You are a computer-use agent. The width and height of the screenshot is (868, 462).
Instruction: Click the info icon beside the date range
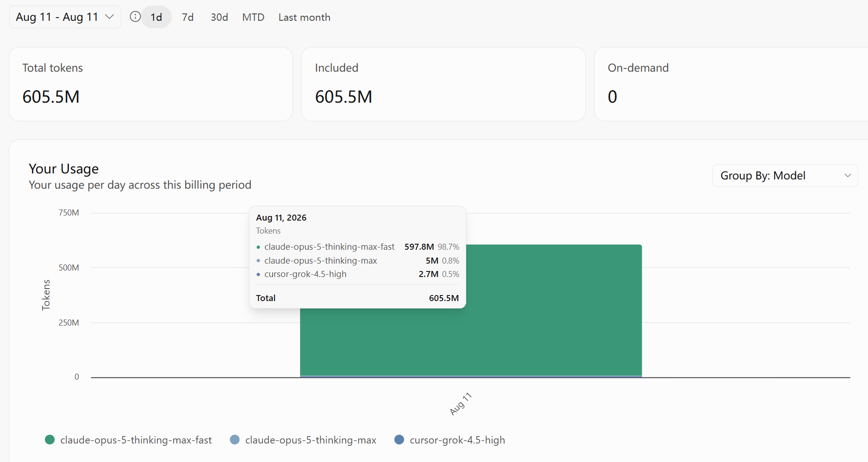[135, 17]
